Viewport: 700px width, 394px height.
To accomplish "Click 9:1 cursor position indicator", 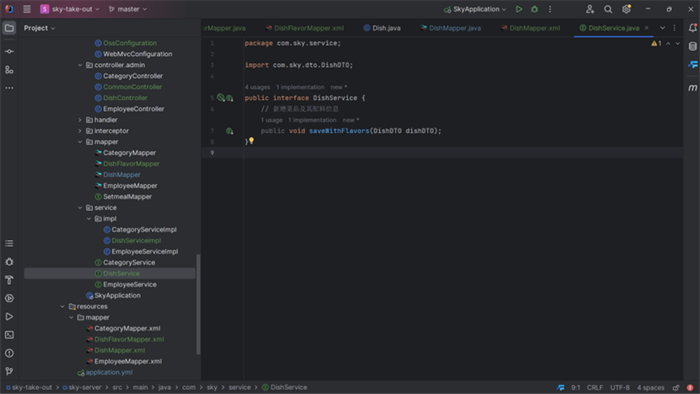I will click(x=576, y=387).
